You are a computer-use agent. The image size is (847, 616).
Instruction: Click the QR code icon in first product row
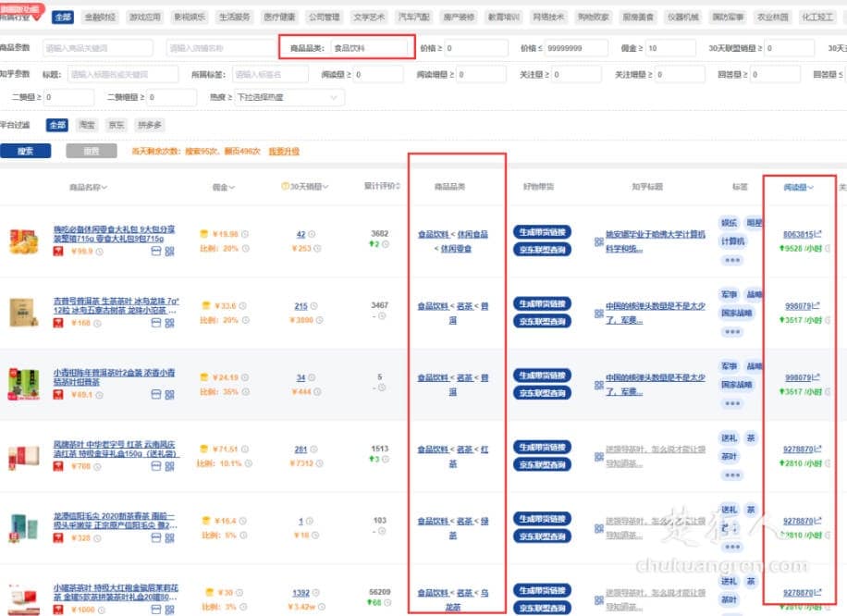[x=169, y=251]
